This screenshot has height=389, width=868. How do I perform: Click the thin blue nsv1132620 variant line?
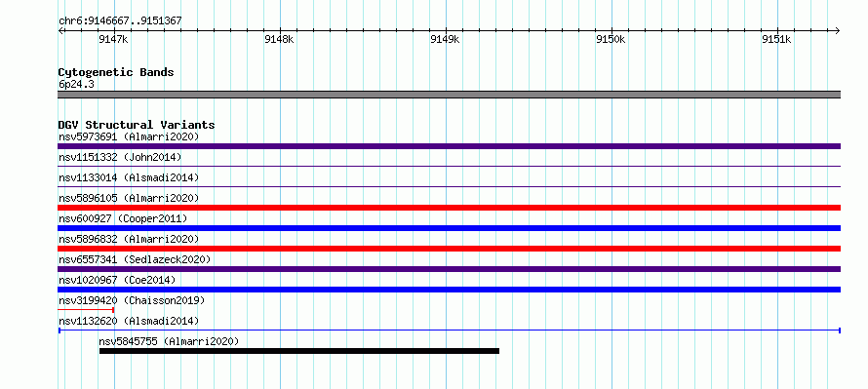449,331
